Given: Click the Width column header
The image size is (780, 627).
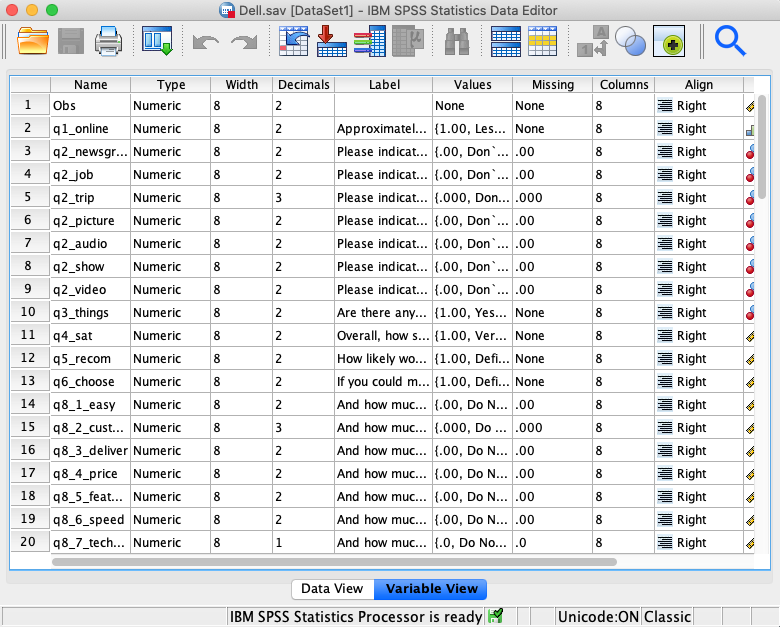Looking at the screenshot, I should coord(242,85).
